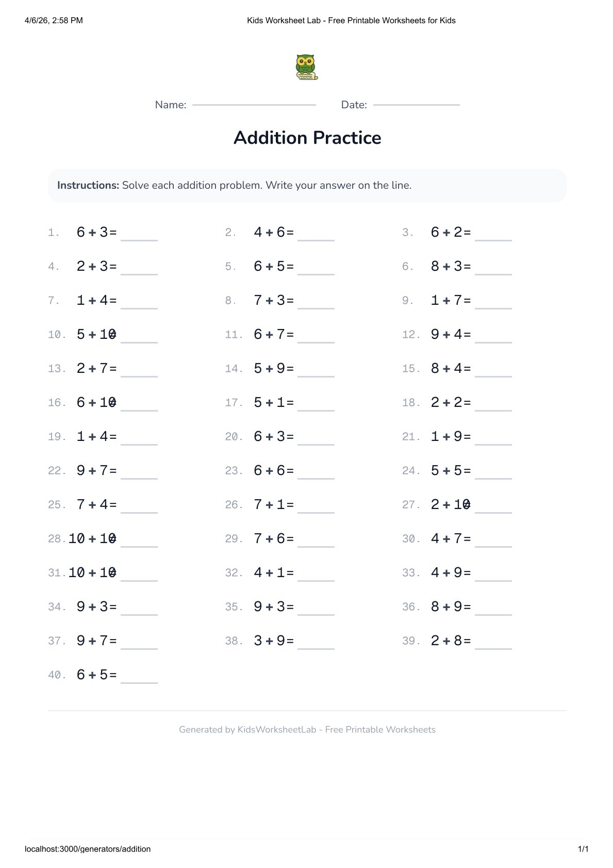This screenshot has width=613, height=868.
Task: Click the Date blank line
Action: tap(416, 105)
